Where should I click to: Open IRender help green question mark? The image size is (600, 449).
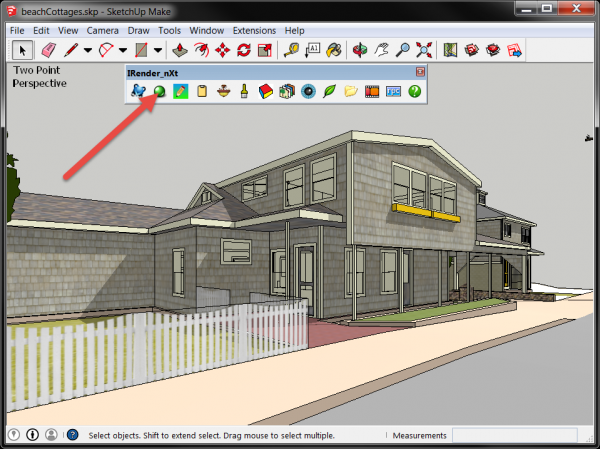(x=414, y=91)
